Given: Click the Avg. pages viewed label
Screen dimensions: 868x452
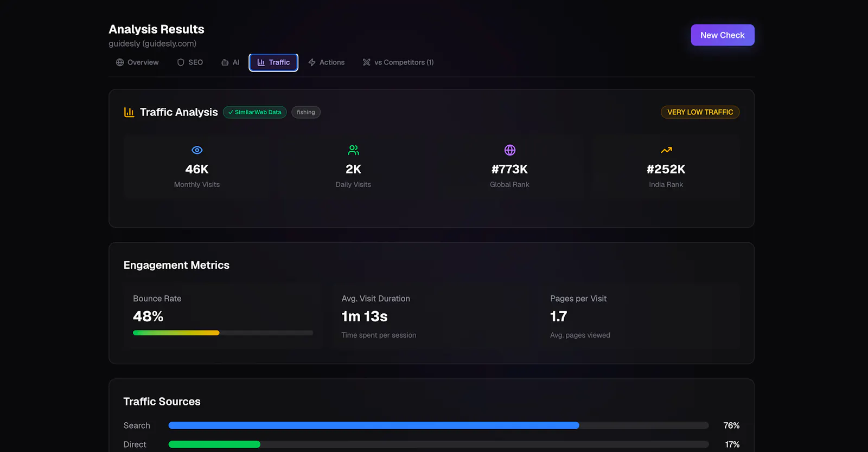Looking at the screenshot, I should pyautogui.click(x=580, y=335).
